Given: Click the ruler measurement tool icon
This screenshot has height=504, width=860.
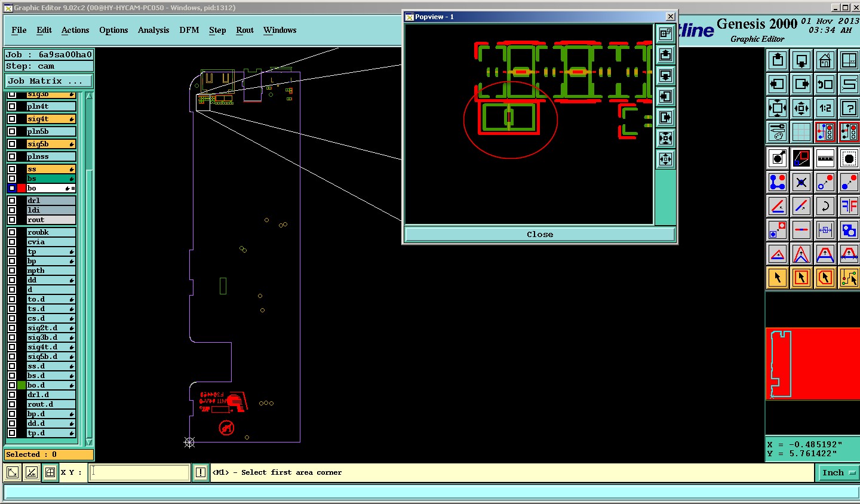Looking at the screenshot, I should [825, 158].
